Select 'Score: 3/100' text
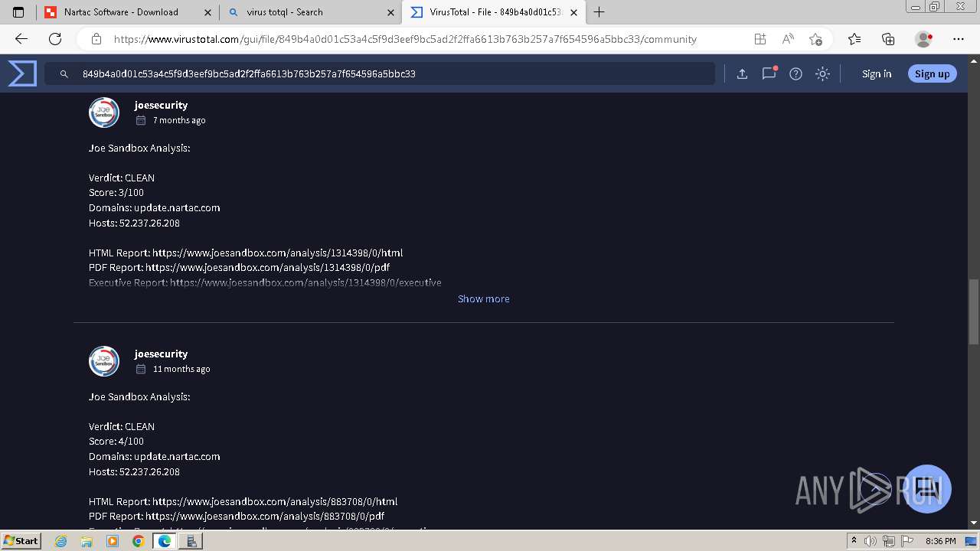Screen dimensions: 980x551 click(116, 193)
